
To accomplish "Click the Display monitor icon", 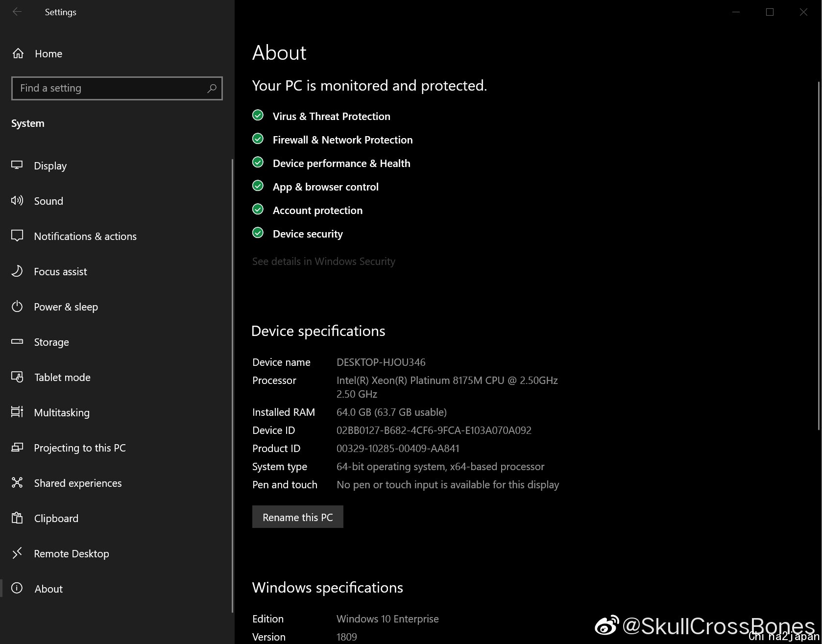I will [17, 165].
